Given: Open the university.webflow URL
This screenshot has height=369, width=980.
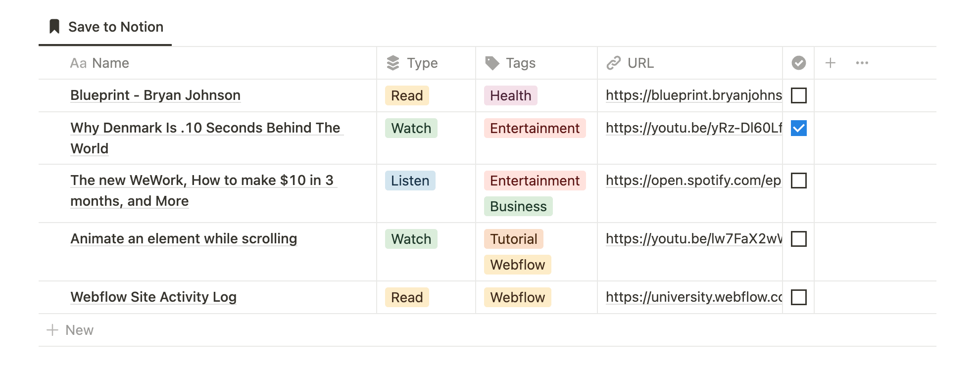Looking at the screenshot, I should point(694,297).
